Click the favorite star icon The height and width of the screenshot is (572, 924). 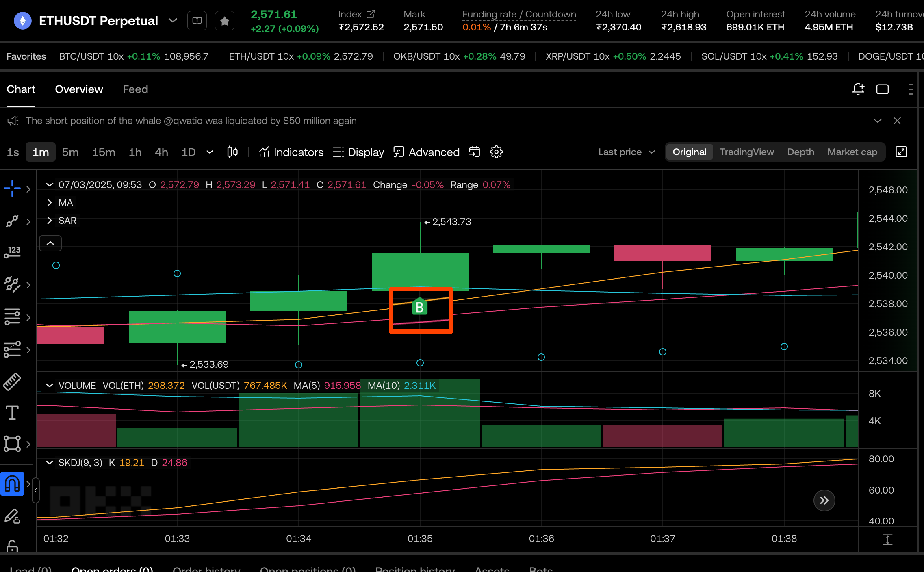(224, 21)
